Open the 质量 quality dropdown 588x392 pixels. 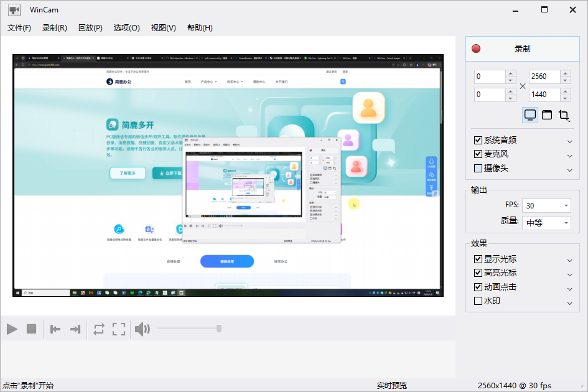(546, 223)
